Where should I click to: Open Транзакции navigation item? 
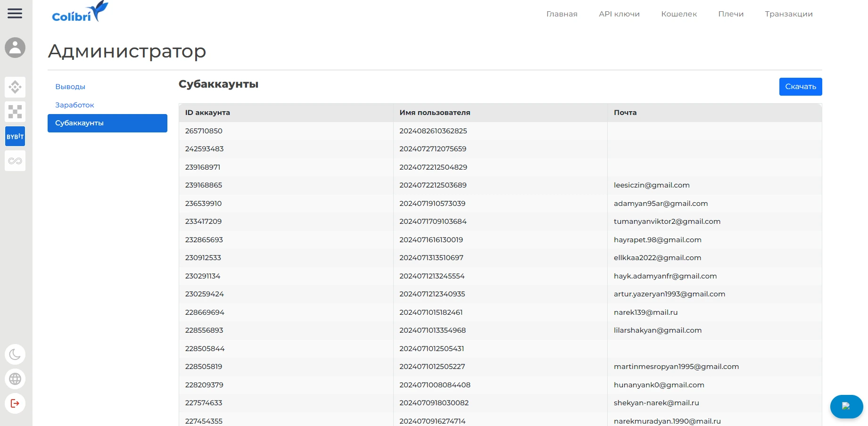pos(789,14)
